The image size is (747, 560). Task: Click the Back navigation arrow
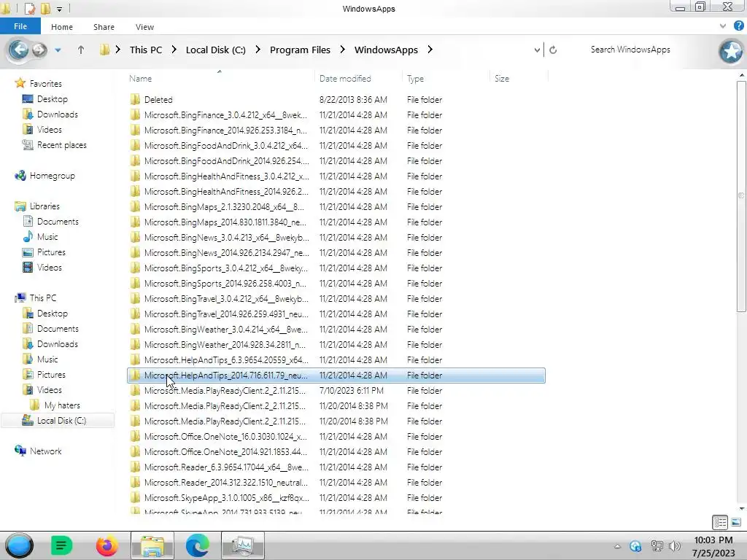18,50
